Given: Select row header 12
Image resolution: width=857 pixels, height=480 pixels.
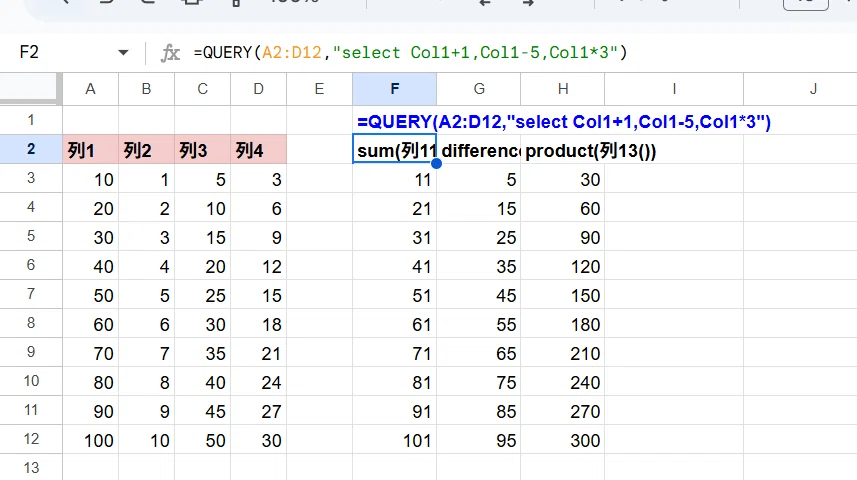Looking at the screenshot, I should tap(31, 438).
